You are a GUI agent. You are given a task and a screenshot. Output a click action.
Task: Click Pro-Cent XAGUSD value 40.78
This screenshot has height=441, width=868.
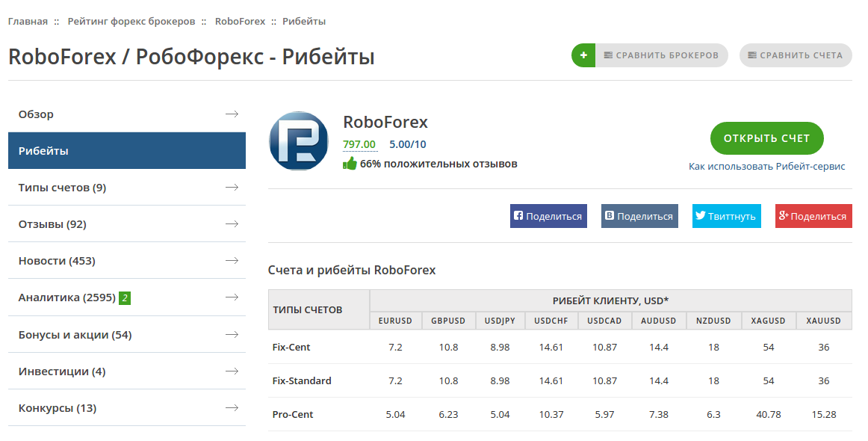coord(769,414)
